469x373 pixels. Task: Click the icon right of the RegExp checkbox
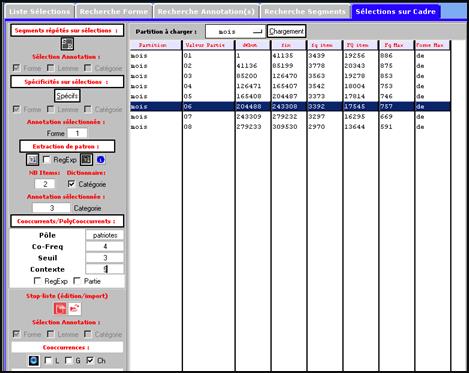click(86, 160)
